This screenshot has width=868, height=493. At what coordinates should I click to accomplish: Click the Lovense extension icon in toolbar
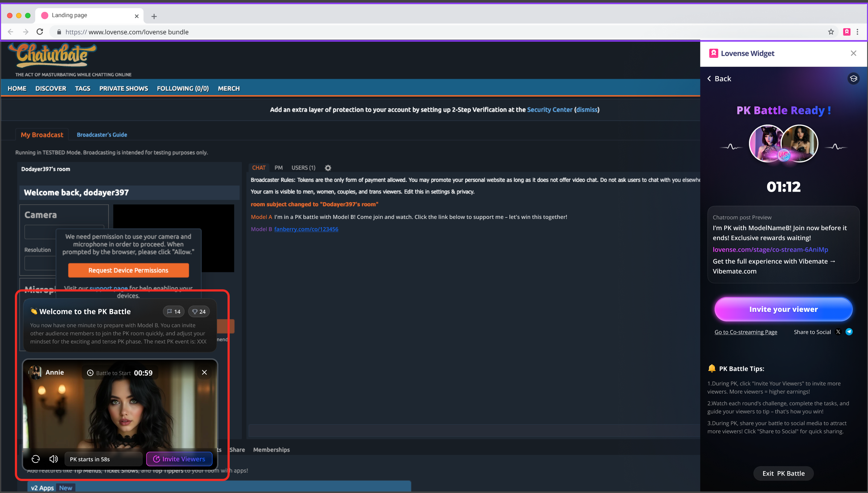point(847,32)
